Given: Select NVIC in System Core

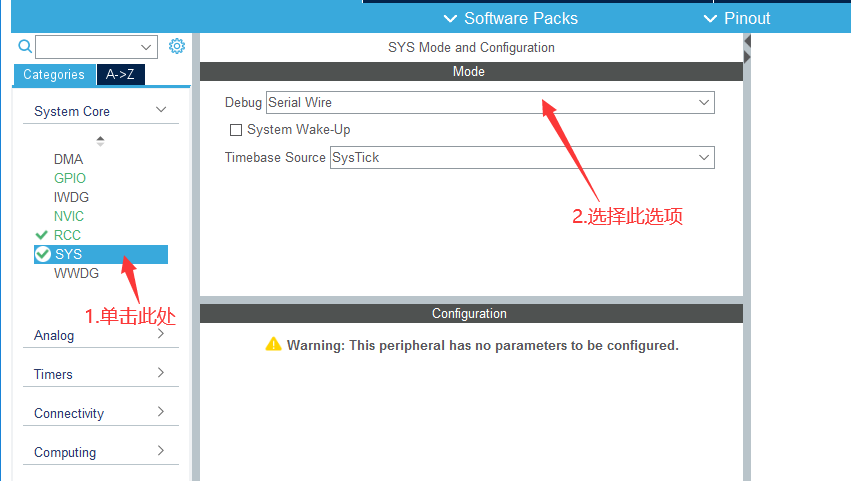Looking at the screenshot, I should coord(68,216).
